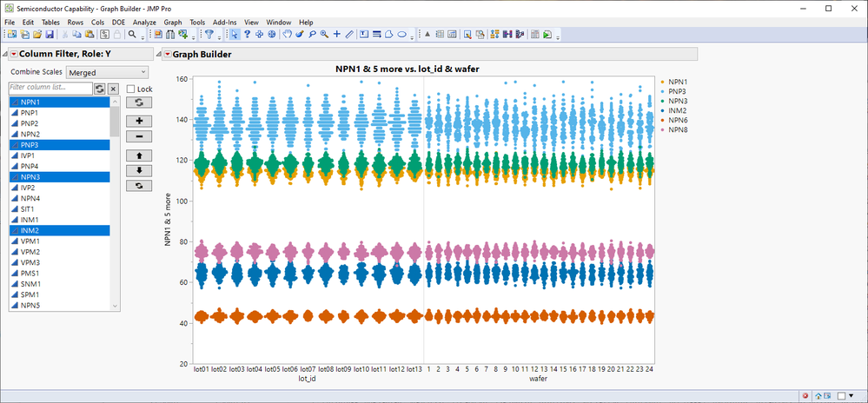Image resolution: width=868 pixels, height=403 pixels.
Task: Open the Combine Scales dropdown
Action: pyautogui.click(x=107, y=73)
